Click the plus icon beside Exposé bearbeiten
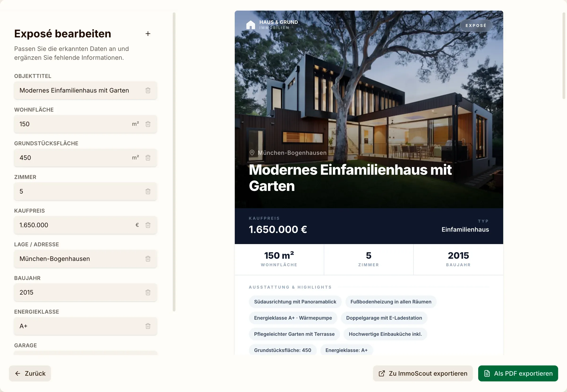Image resolution: width=567 pixels, height=392 pixels. pos(148,34)
